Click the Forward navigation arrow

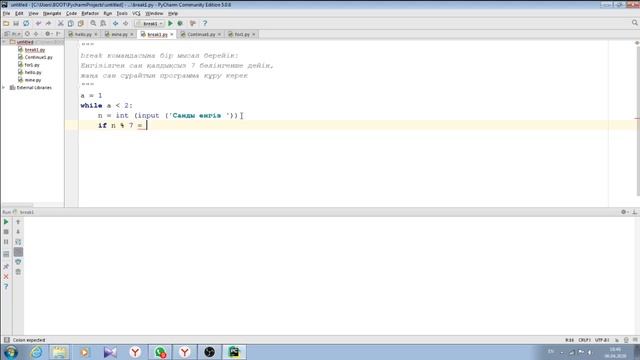coord(126,24)
